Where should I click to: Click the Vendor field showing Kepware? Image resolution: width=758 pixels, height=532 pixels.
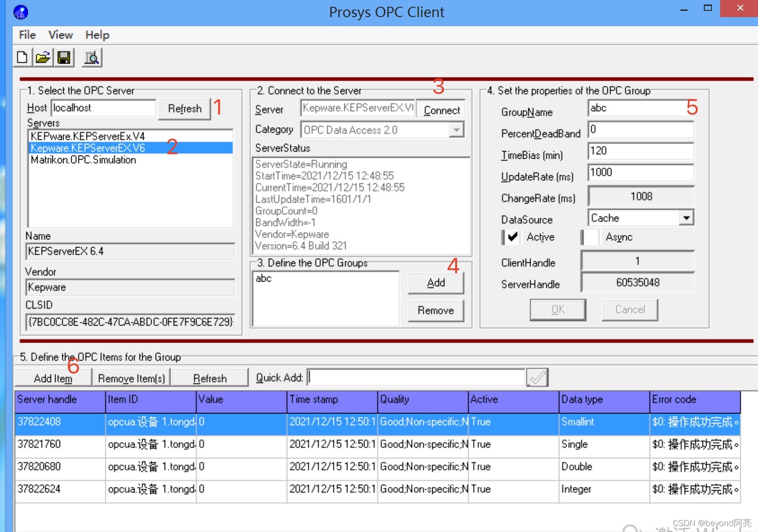[x=130, y=287]
